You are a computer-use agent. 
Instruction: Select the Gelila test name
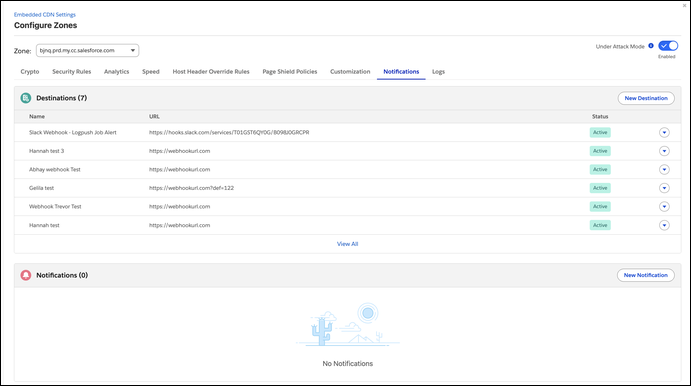pyautogui.click(x=41, y=188)
